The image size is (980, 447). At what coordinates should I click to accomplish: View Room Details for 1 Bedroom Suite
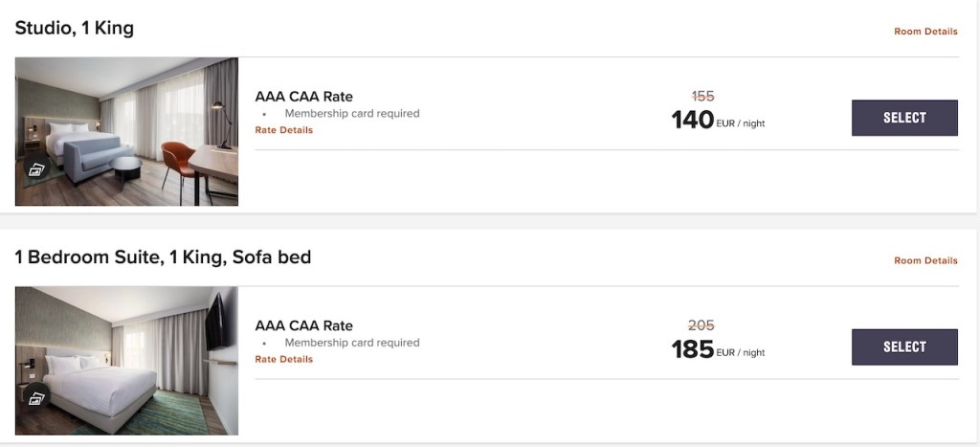pos(925,260)
